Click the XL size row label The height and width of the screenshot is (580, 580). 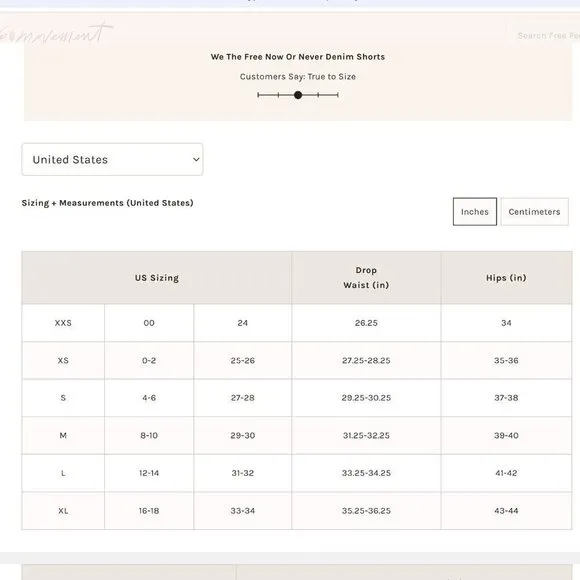(x=63, y=511)
